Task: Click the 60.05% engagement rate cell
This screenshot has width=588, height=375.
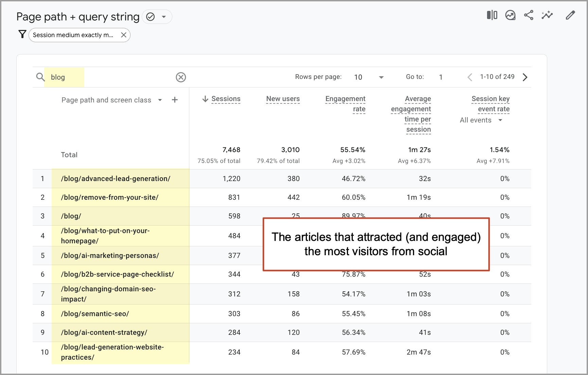Action: click(353, 197)
